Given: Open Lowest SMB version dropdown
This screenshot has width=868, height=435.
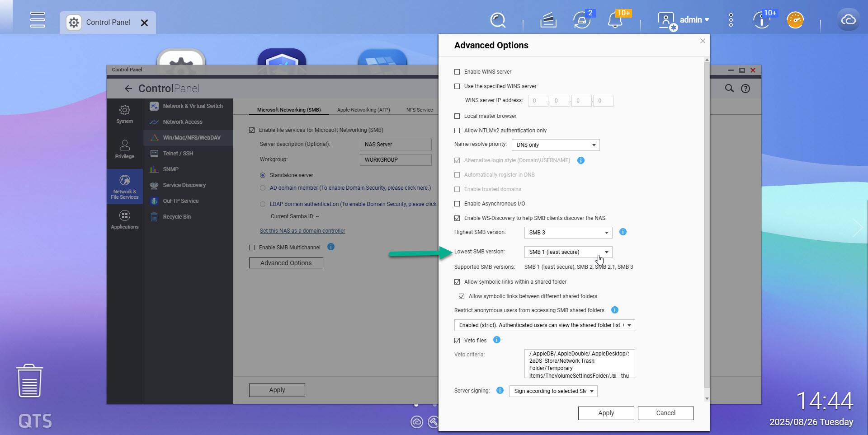Looking at the screenshot, I should [568, 252].
